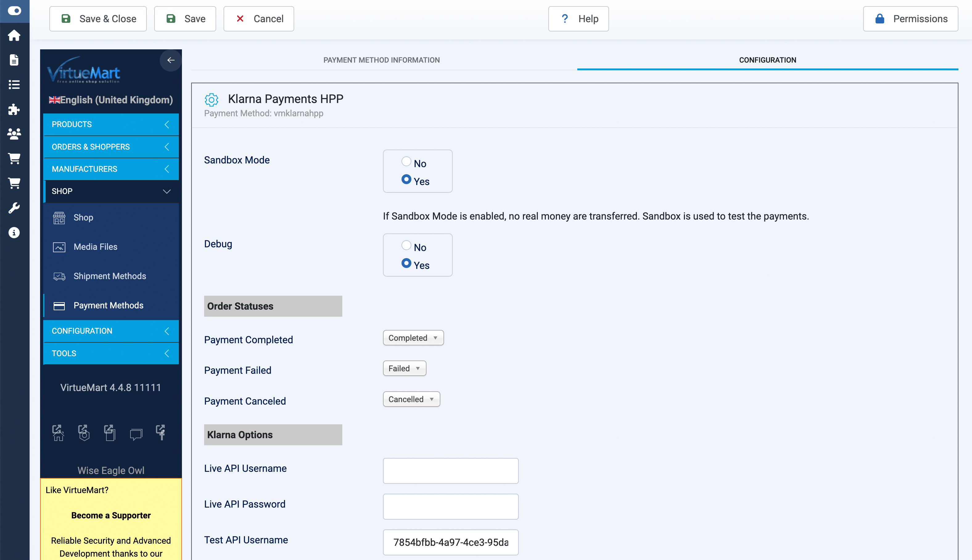Open the Shop menu item
The height and width of the screenshot is (560, 972).
coord(111,217)
